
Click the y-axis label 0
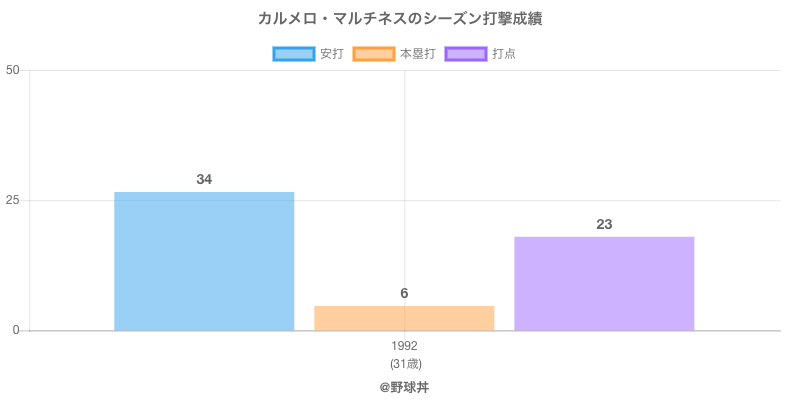coord(16,330)
